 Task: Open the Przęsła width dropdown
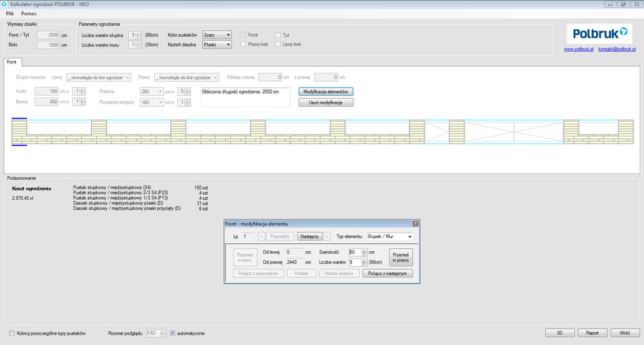152,92
